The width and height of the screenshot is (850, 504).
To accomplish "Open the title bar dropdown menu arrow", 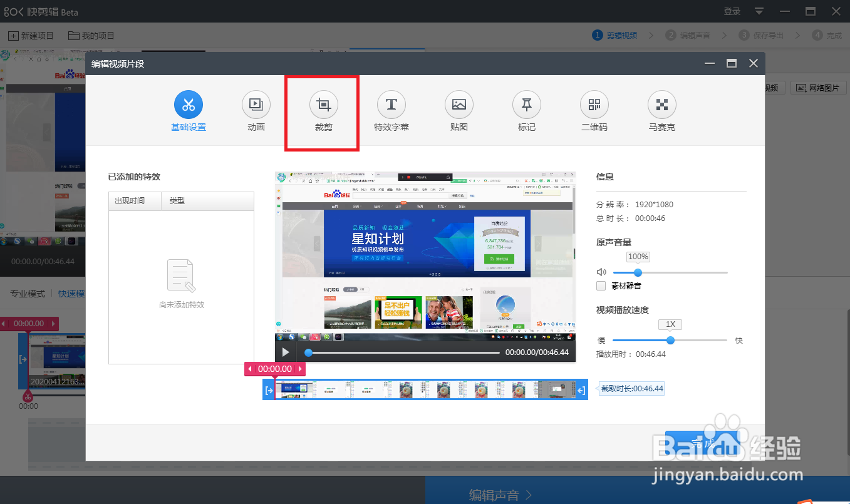I will click(759, 11).
